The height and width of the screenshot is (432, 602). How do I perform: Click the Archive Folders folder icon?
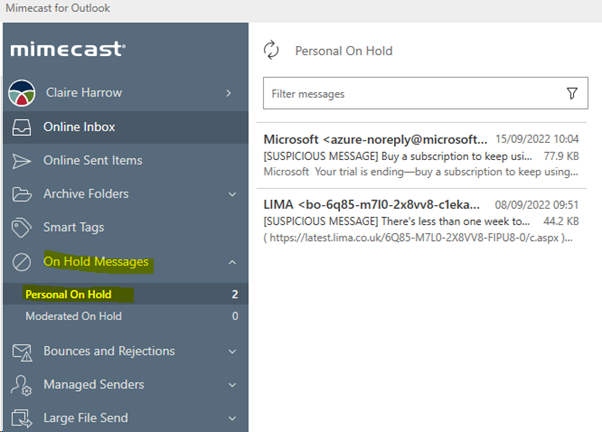tap(22, 194)
